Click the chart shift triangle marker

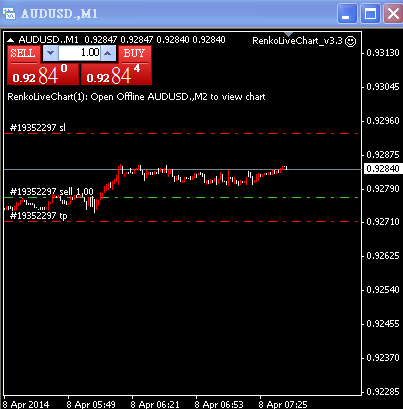click(289, 34)
